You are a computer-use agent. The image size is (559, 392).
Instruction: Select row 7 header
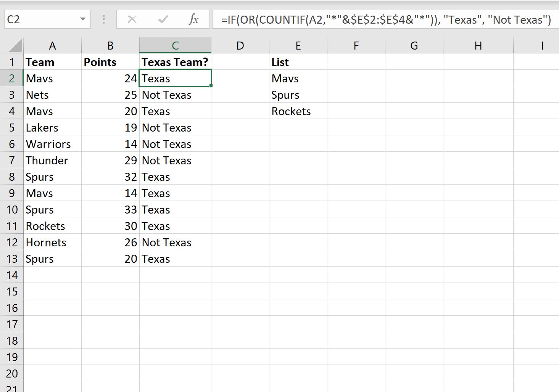click(x=11, y=161)
